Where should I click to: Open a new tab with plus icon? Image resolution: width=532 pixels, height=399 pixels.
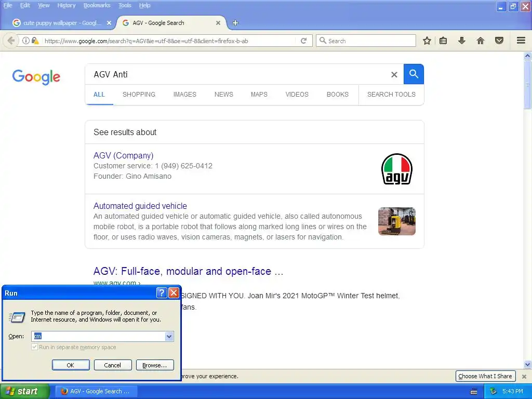point(235,23)
